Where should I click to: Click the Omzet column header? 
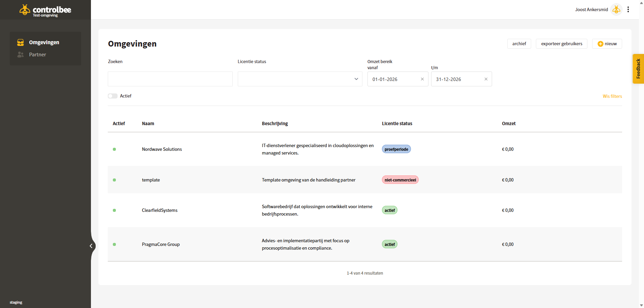pos(509,123)
